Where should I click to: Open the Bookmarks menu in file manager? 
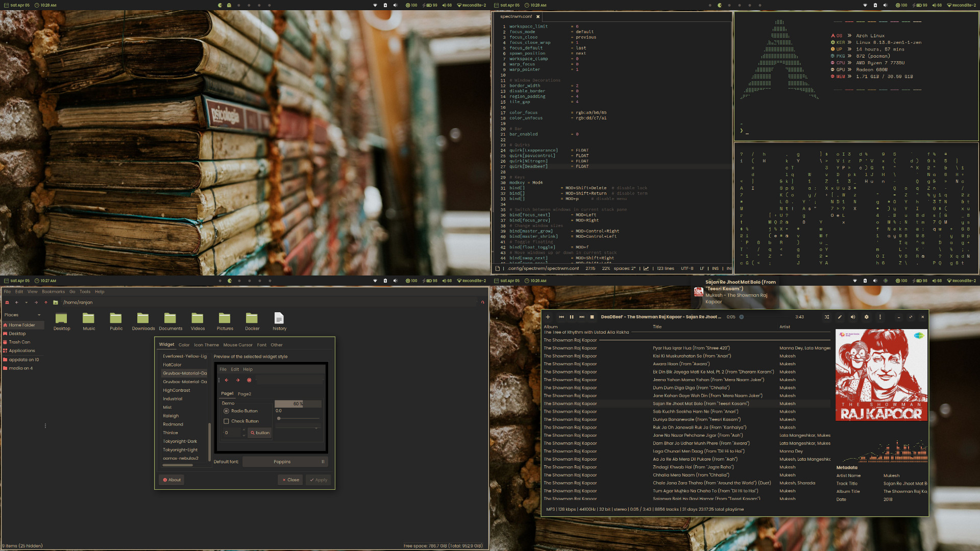click(x=53, y=292)
